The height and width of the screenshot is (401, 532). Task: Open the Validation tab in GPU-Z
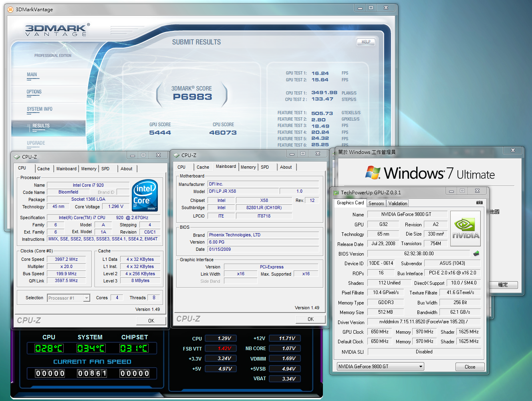398,204
